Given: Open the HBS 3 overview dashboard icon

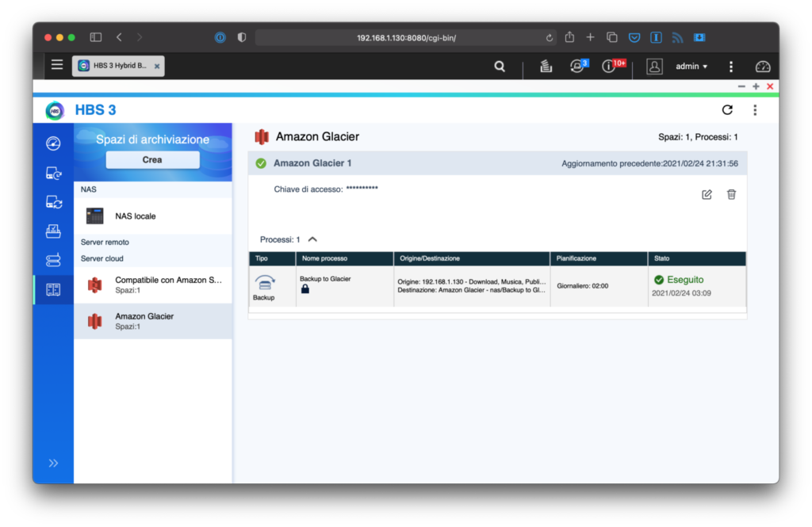Looking at the screenshot, I should pos(53,144).
